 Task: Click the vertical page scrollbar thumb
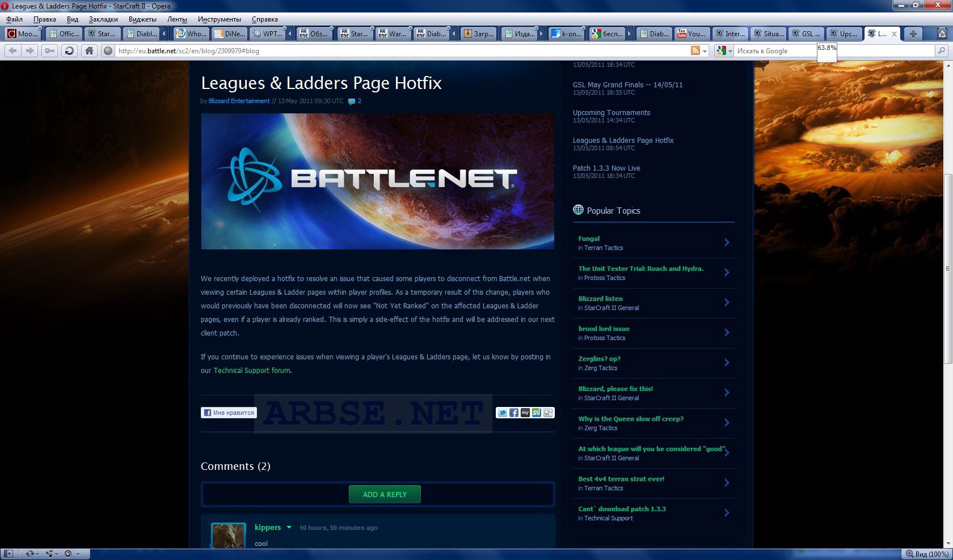[x=948, y=269]
